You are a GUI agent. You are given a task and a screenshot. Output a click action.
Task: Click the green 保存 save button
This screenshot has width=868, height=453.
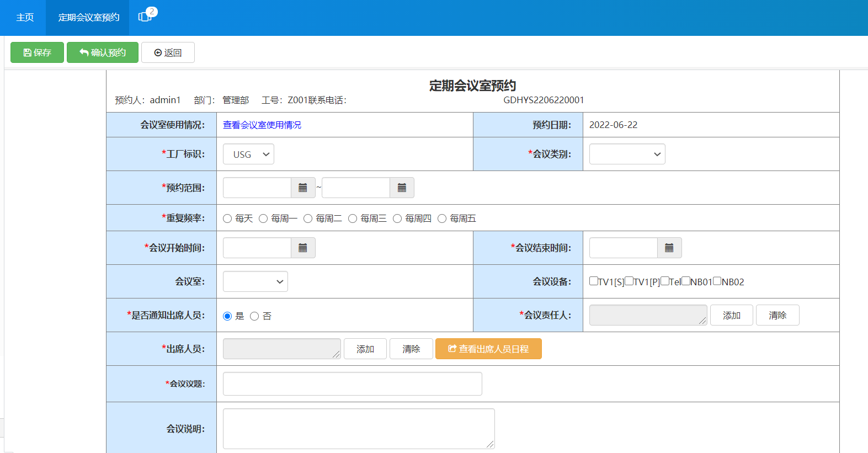click(37, 52)
